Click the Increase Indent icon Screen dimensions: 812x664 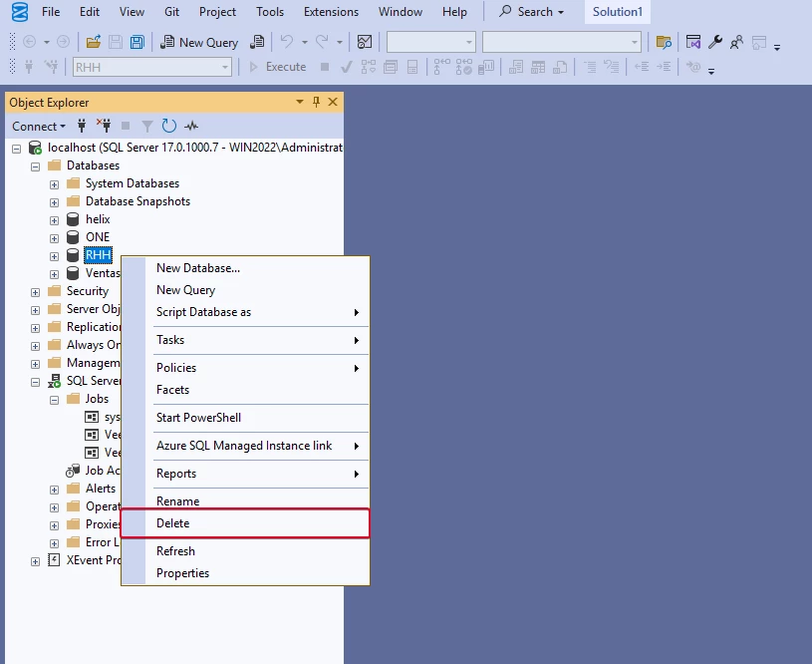(664, 67)
